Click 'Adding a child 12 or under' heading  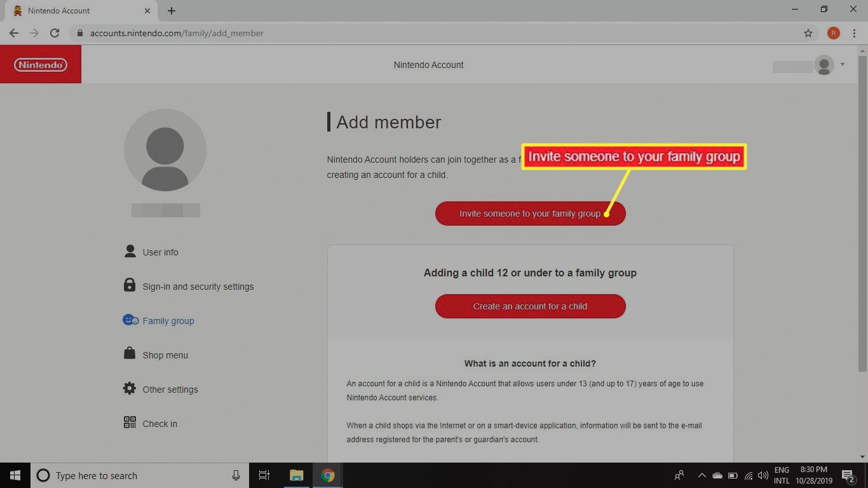[x=530, y=273]
